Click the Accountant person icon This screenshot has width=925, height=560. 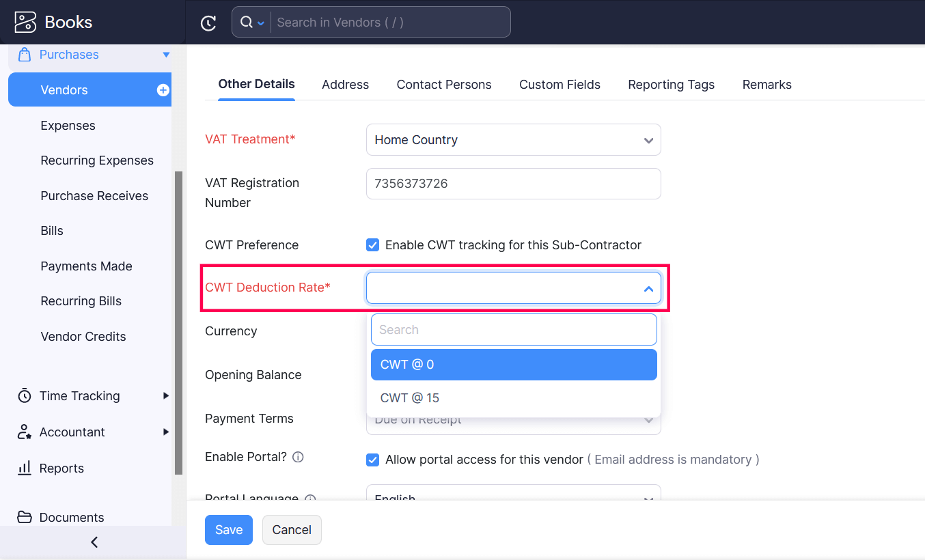tap(25, 432)
